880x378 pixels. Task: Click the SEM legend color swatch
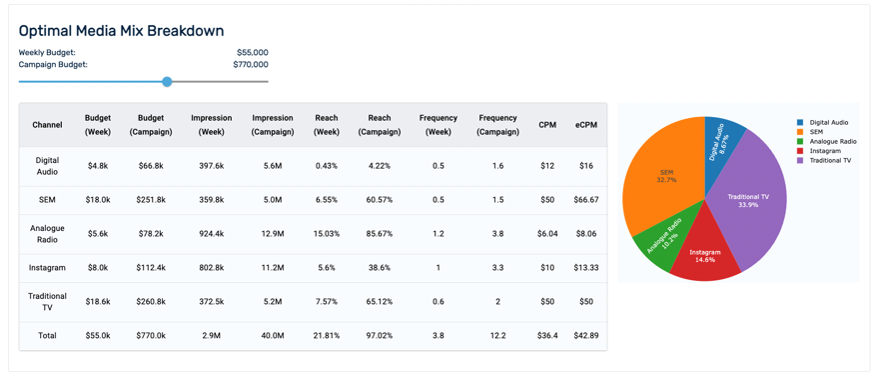pyautogui.click(x=800, y=132)
